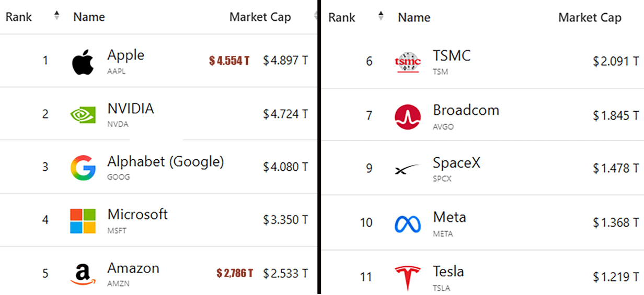Screen dimensions: 644x295
Task: Select the Meta infinity logo icon
Action: point(408,224)
